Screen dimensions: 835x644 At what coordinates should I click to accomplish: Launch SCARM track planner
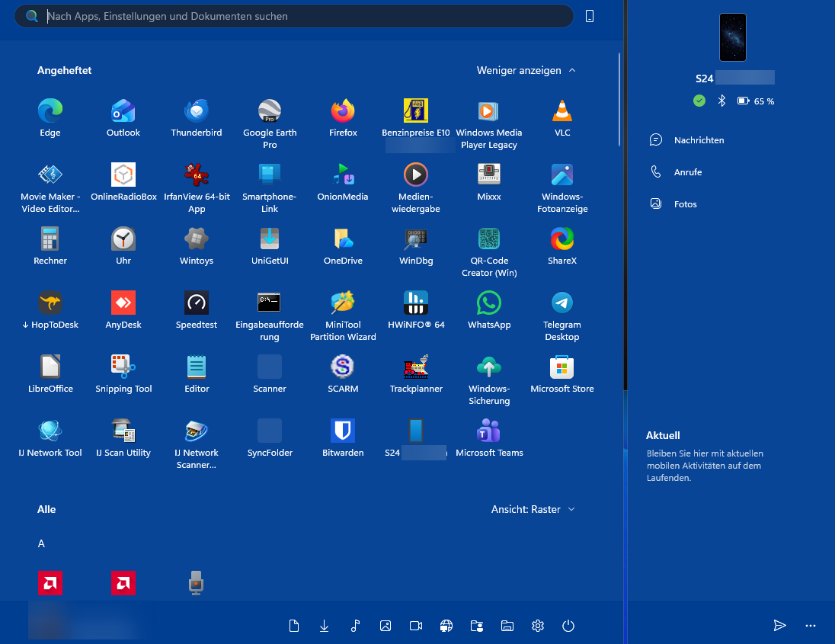click(343, 374)
